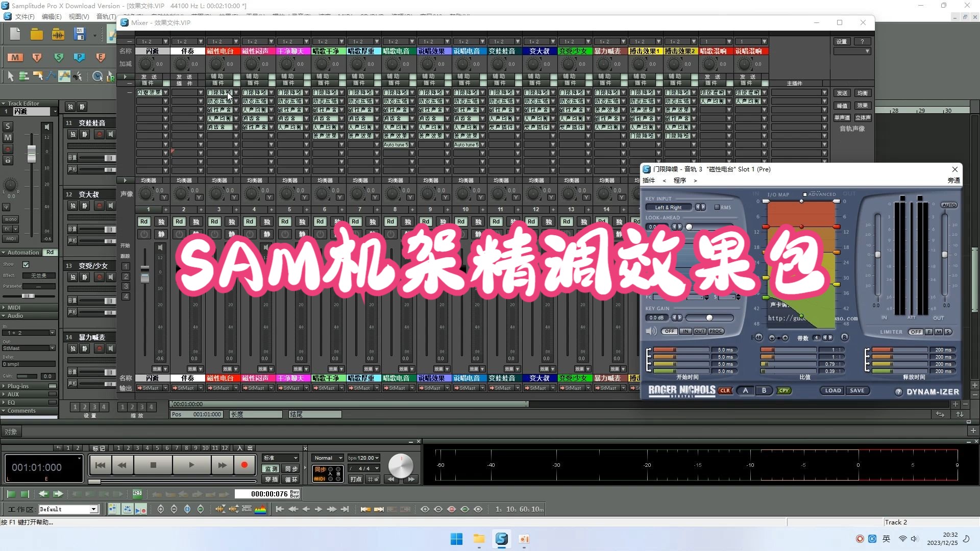Click the green S solo badge icon
Screen dimensions: 980x551
click(x=58, y=57)
